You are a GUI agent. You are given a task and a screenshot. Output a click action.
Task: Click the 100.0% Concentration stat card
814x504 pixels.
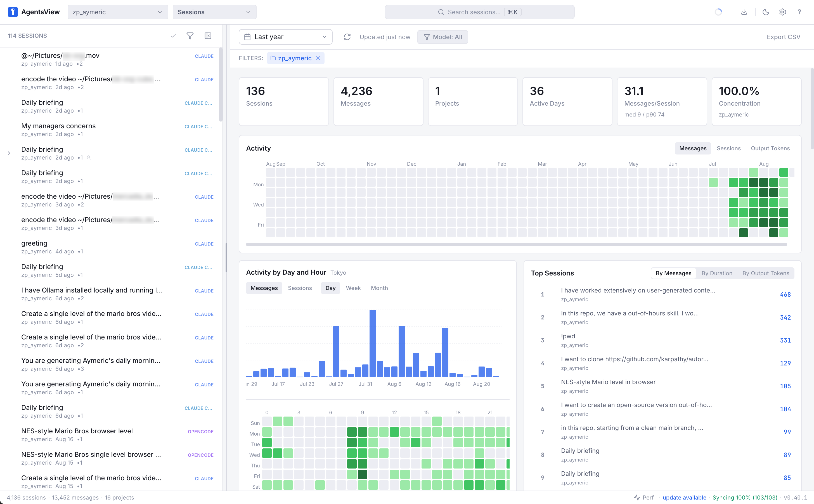click(x=756, y=102)
